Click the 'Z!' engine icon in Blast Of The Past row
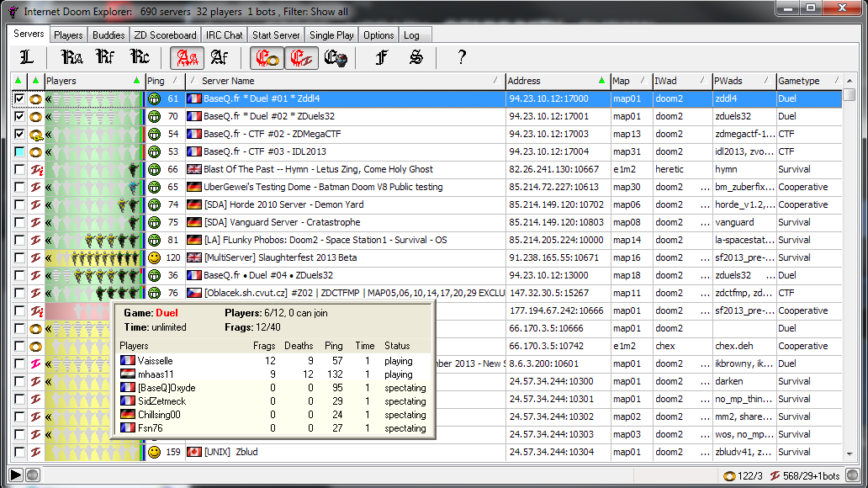 tap(36, 169)
